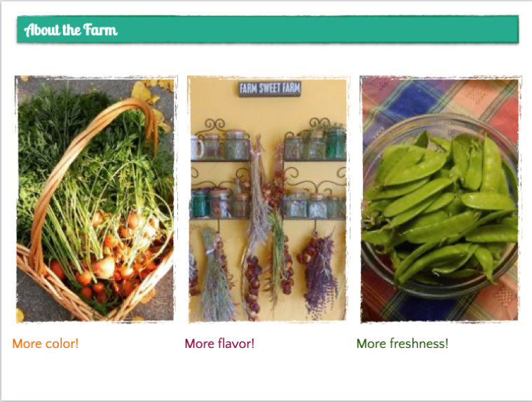532x402 pixels.
Task: Click the white mug on the shelf
Action: [197, 147]
